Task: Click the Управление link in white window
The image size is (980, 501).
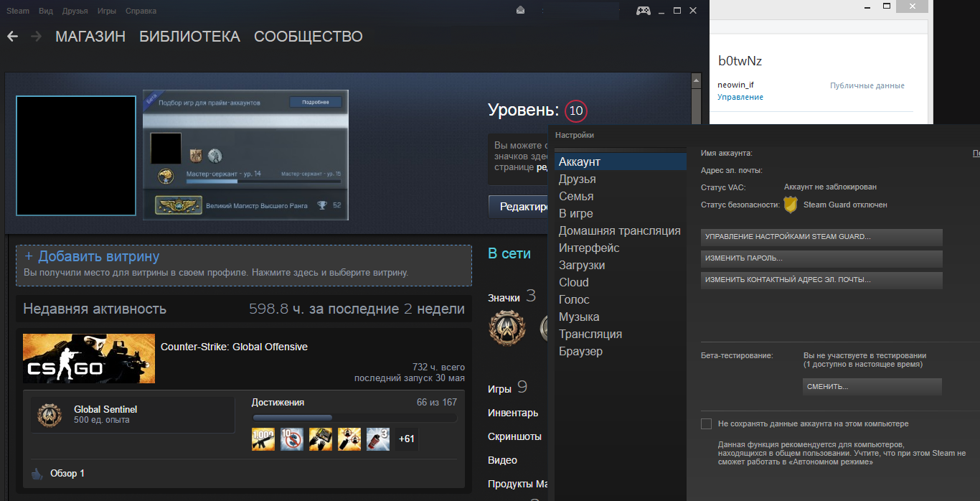Action: (x=740, y=97)
